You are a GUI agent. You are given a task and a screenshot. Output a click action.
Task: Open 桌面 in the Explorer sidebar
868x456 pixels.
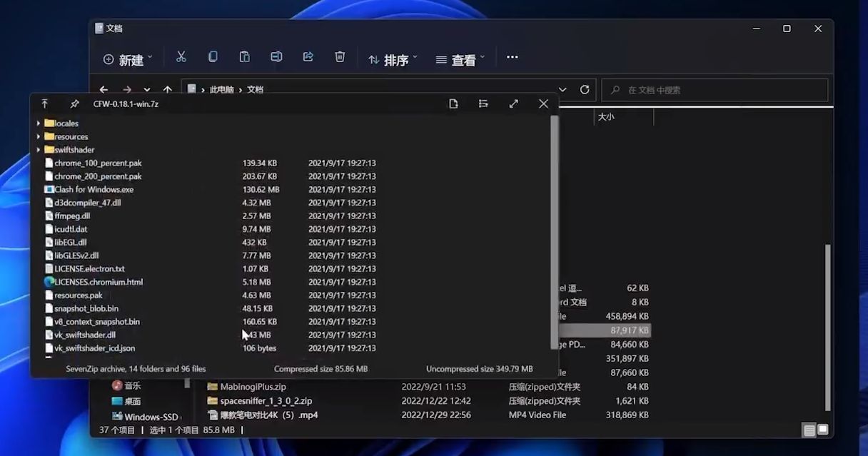[126, 401]
